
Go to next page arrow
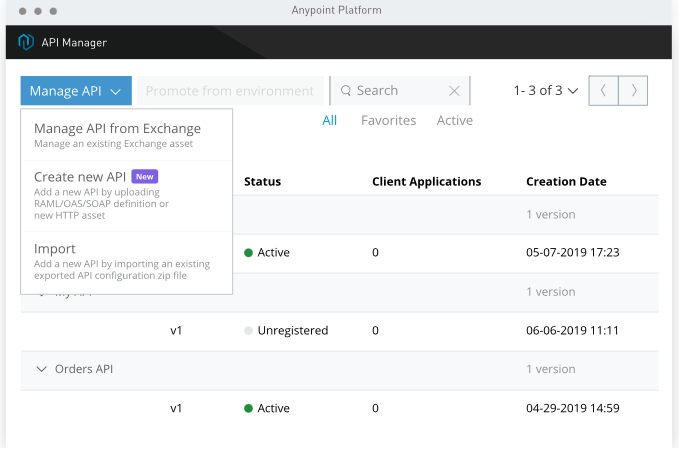(x=633, y=90)
